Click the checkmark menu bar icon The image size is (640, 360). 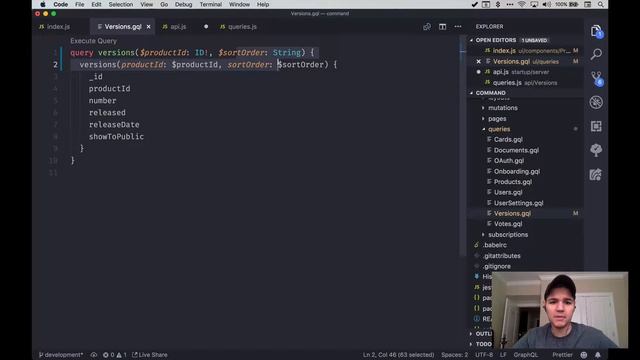474,4
